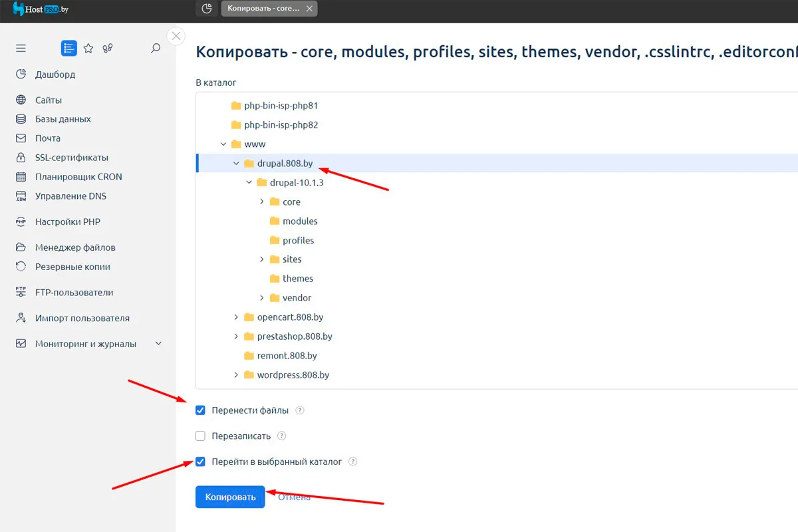Click help icon next to Перезаписать
This screenshot has width=798, height=532.
(281, 436)
